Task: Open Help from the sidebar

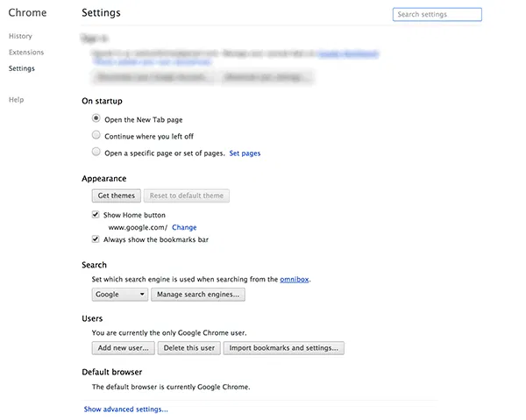Action: point(16,100)
